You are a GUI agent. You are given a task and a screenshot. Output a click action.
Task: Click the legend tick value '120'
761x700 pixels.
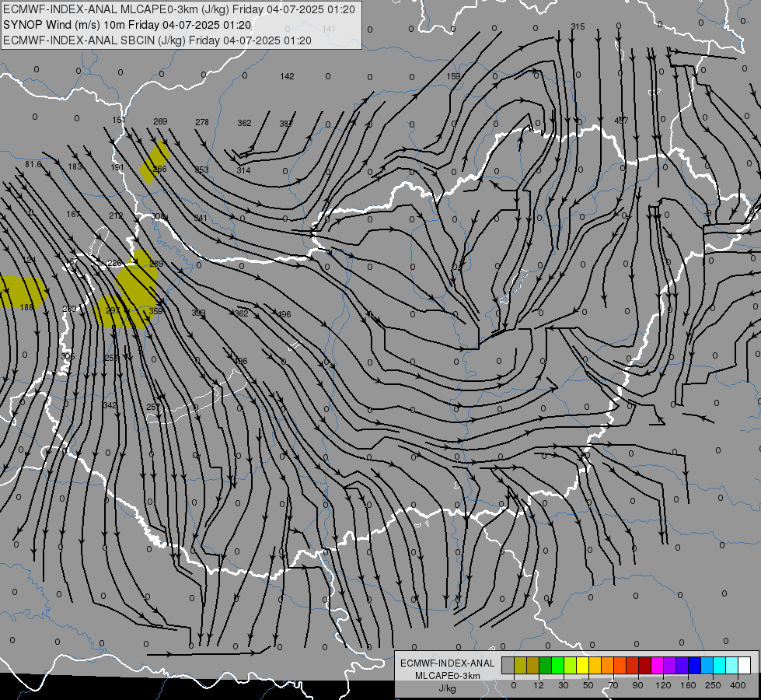click(x=663, y=685)
